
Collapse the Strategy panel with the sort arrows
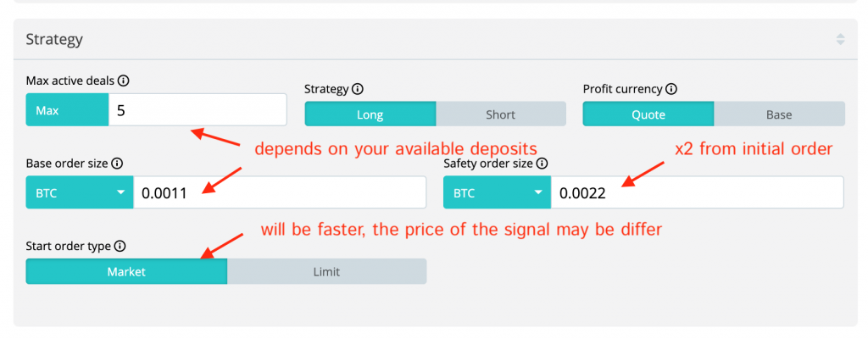point(840,39)
